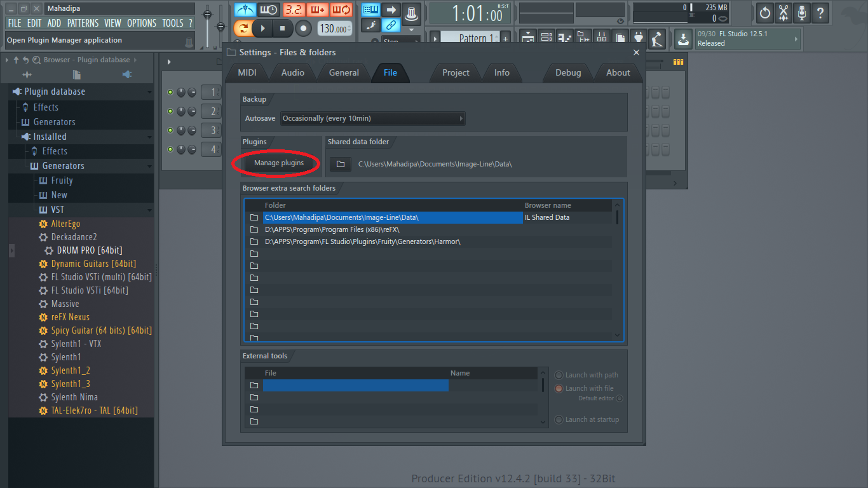Toggle the metronome icon
Viewport: 868px width, 488px height.
point(245,10)
